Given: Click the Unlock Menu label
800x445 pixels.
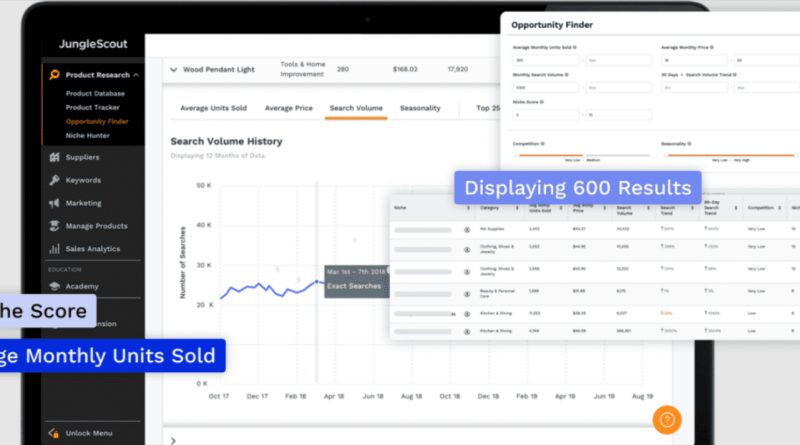Looking at the screenshot, I should tap(89, 433).
